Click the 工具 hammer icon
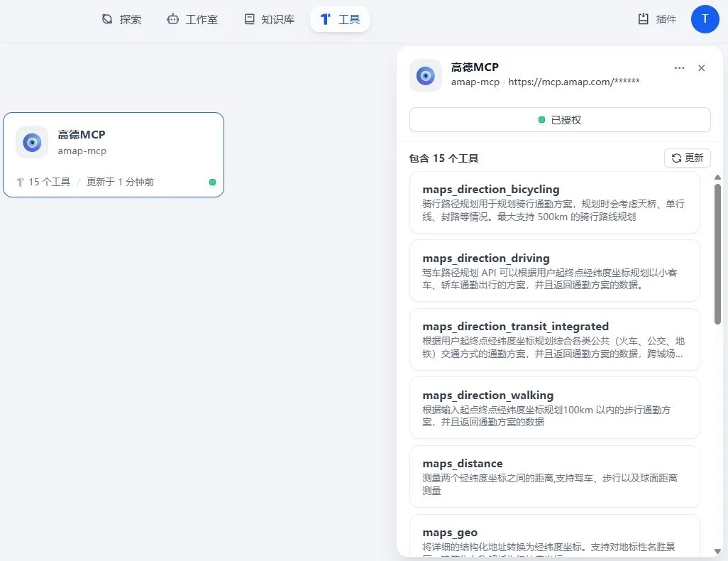The image size is (728, 561). tap(326, 19)
